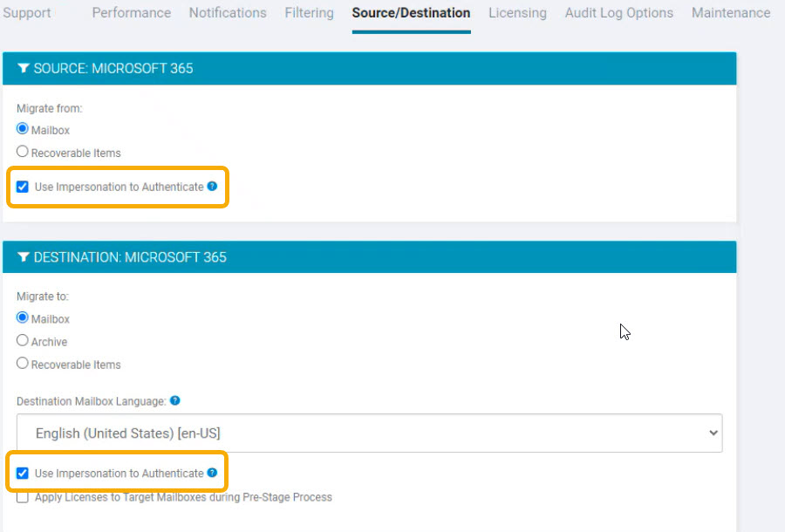Open the Performance tab
This screenshot has width=785, height=532.
point(131,12)
